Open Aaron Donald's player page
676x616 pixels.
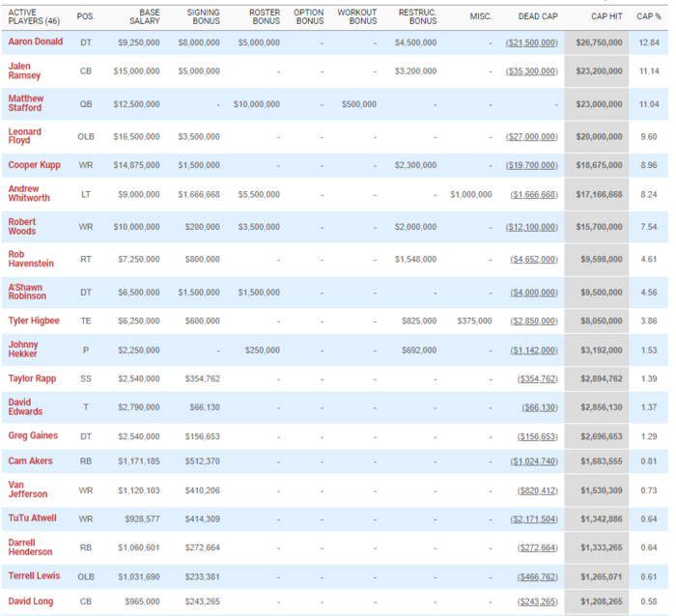pyautogui.click(x=36, y=42)
